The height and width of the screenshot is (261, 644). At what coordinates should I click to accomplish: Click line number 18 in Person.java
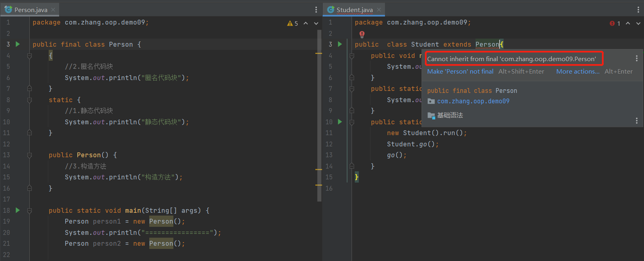pyautogui.click(x=6, y=210)
